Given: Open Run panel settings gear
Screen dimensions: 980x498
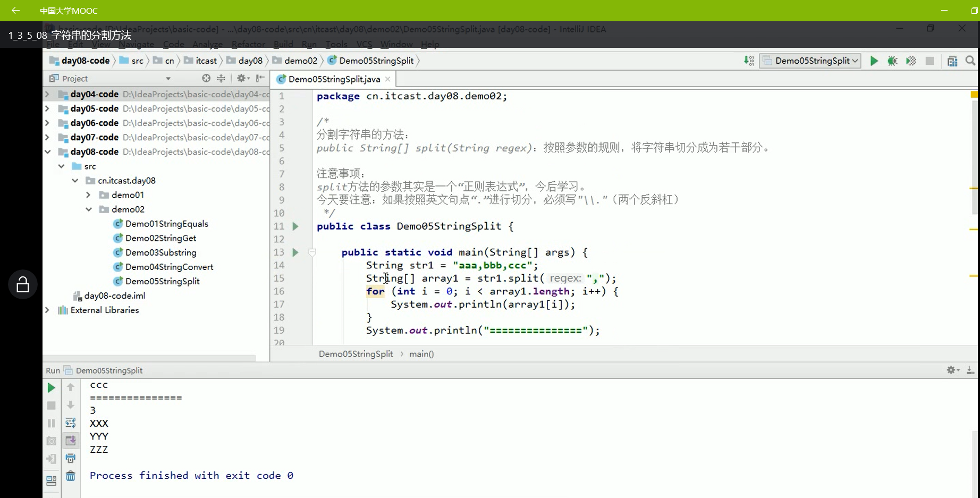Looking at the screenshot, I should pyautogui.click(x=953, y=370).
